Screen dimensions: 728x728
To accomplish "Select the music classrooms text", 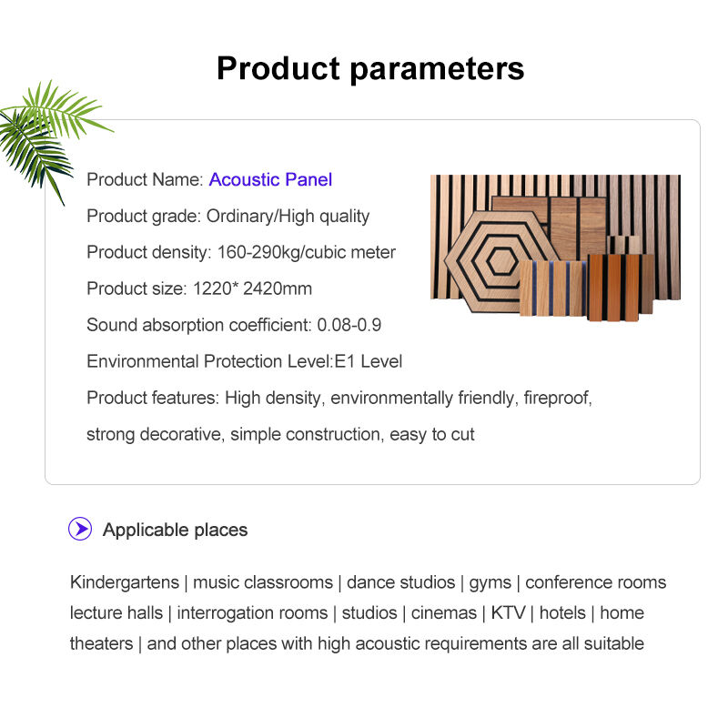I will coord(263,582).
